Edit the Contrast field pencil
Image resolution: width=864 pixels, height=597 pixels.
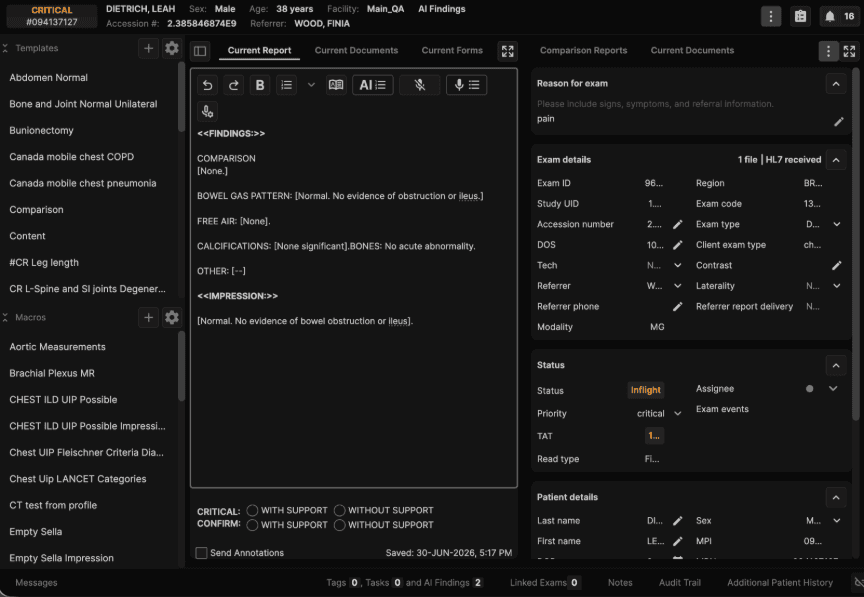click(836, 266)
